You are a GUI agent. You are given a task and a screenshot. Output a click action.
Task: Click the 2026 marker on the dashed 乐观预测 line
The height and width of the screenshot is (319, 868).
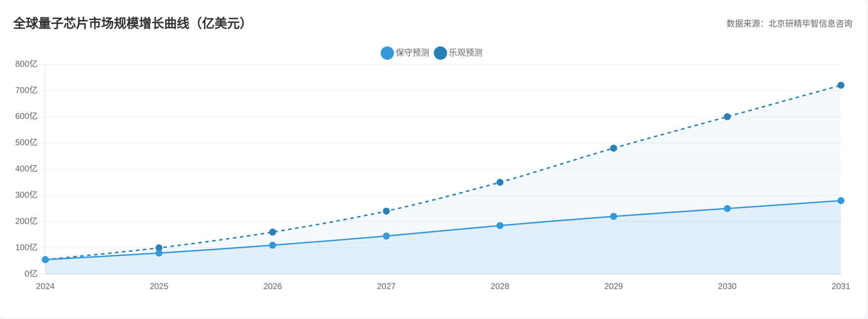[273, 232]
